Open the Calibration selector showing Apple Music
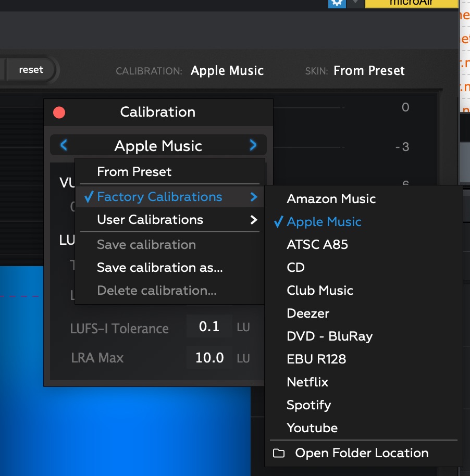The height and width of the screenshot is (476, 470). (x=227, y=71)
